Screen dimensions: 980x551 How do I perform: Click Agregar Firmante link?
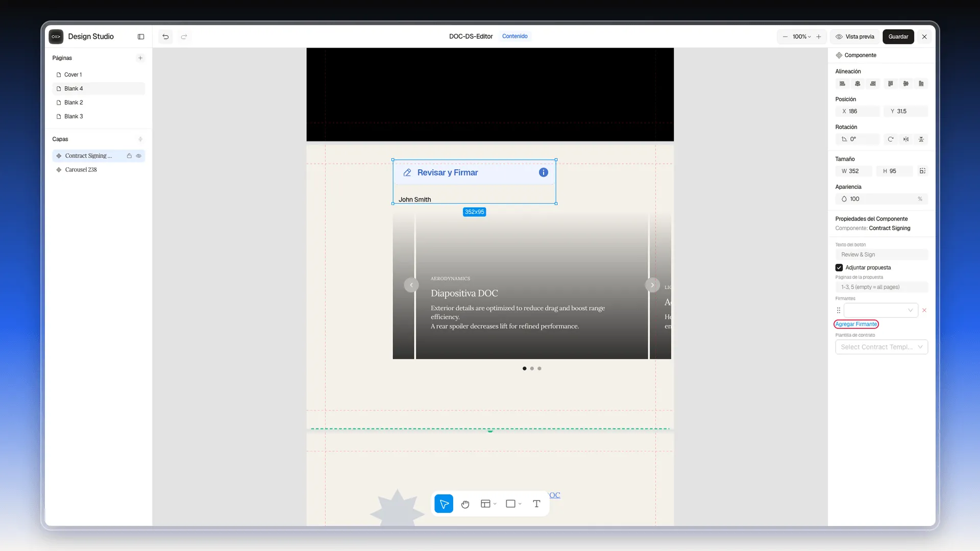pyautogui.click(x=856, y=324)
